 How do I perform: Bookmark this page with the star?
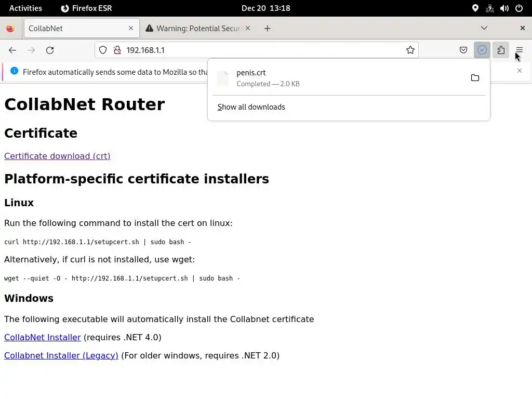point(410,50)
